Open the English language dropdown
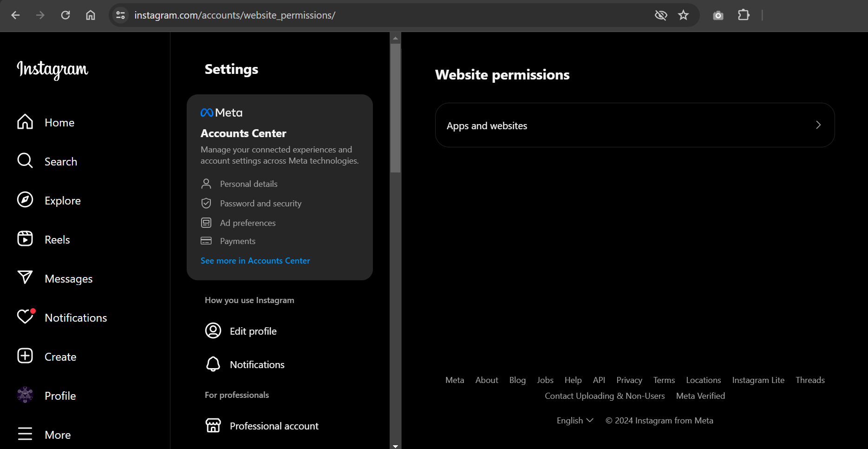The width and height of the screenshot is (868, 449). pyautogui.click(x=575, y=421)
